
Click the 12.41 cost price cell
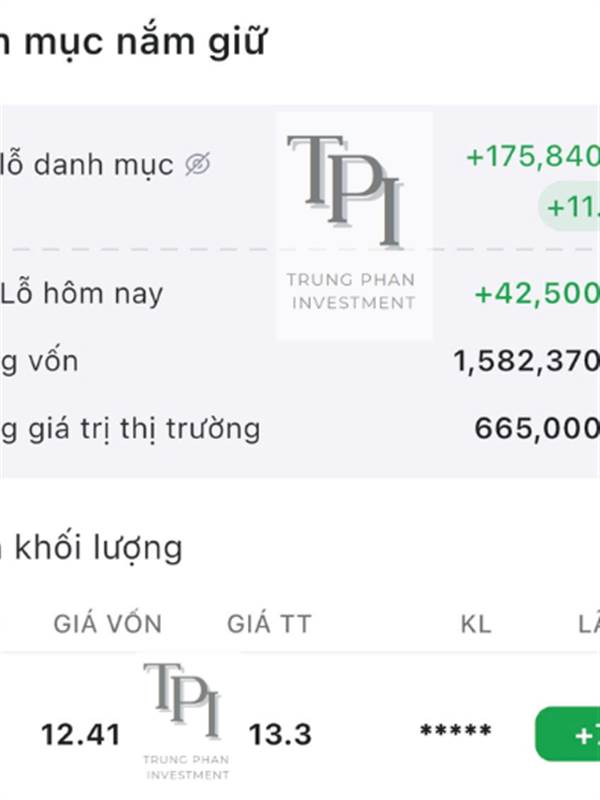81,735
